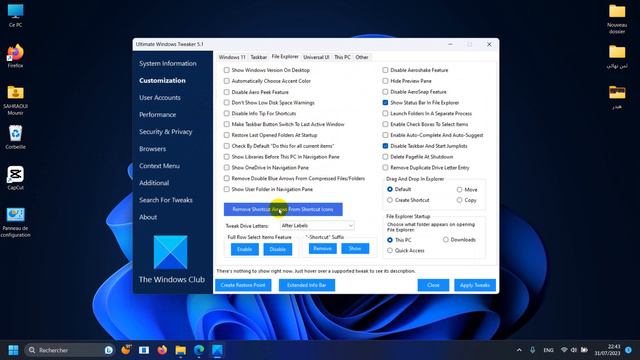
Task: Open the Context Menu section
Action: click(159, 166)
